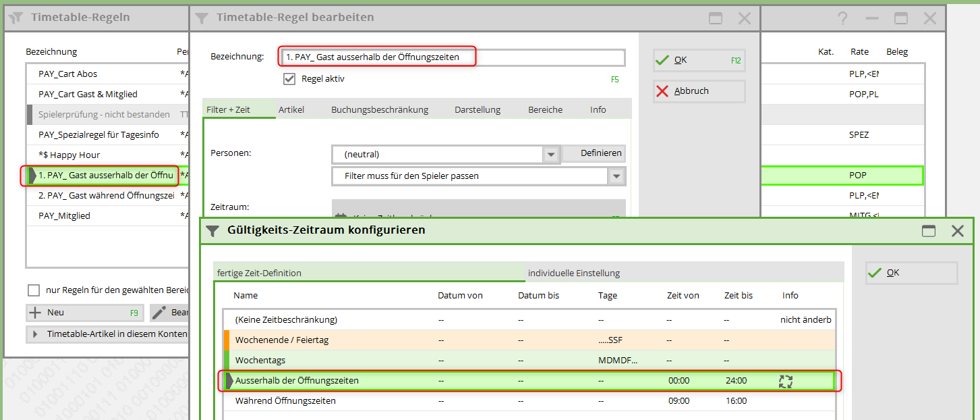Open the Personen (neutral) dropdown
Image resolution: width=980 pixels, height=420 pixels.
552,155
